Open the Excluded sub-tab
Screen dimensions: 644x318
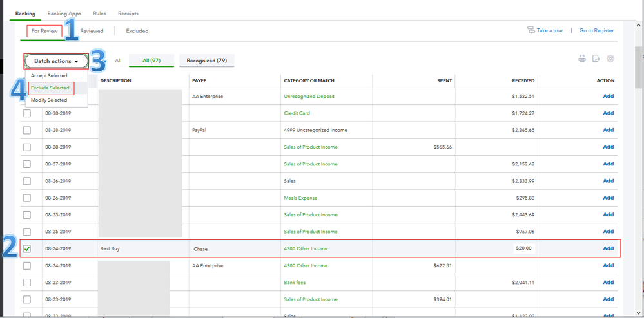tap(137, 31)
